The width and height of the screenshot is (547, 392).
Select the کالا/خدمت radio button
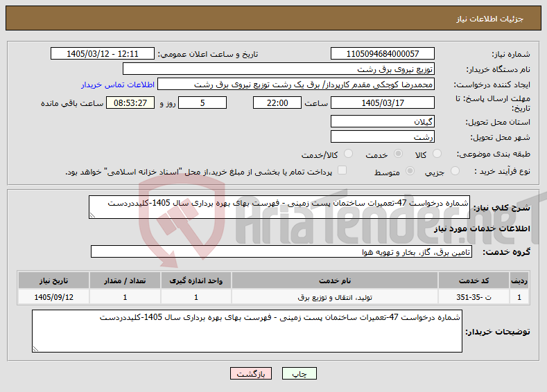(x=348, y=154)
